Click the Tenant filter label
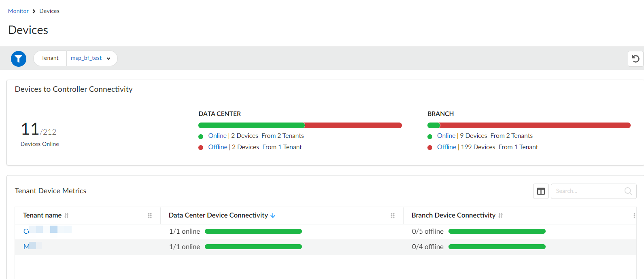This screenshot has width=644, height=279. click(50, 58)
